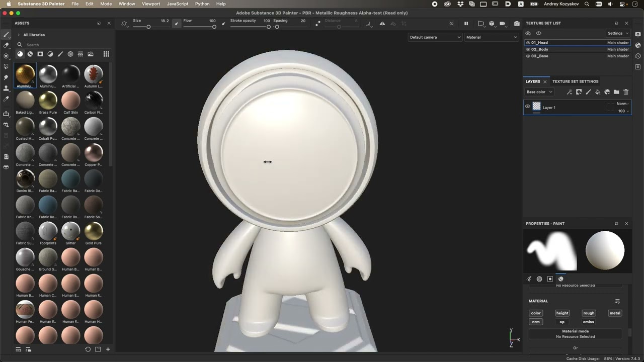This screenshot has width=644, height=362.
Task: Filter assets by smart materials icon
Action: coord(30,54)
